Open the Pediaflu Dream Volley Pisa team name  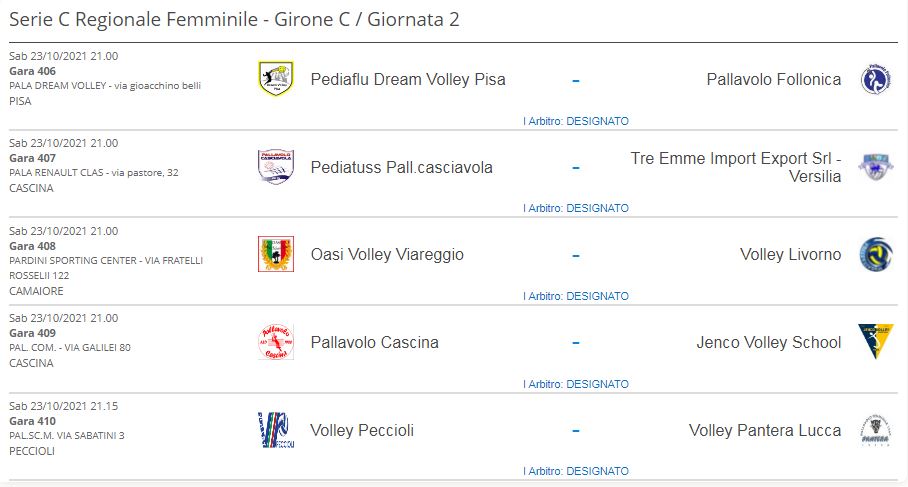click(x=408, y=79)
